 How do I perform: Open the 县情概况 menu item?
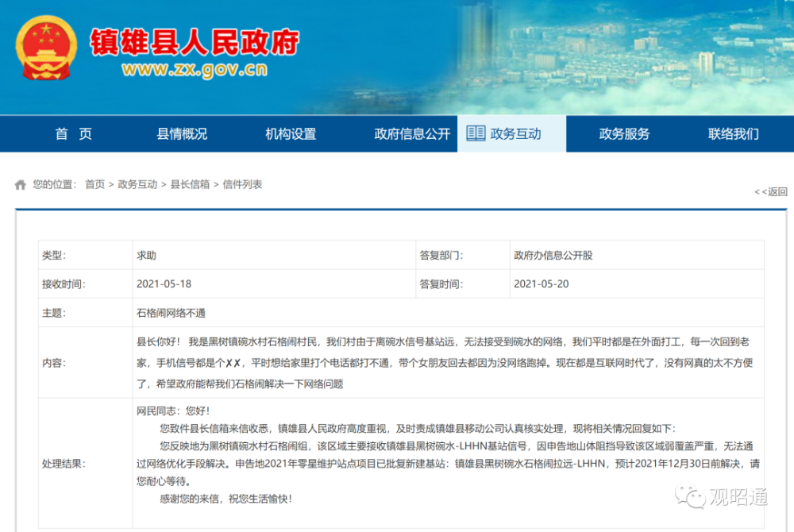(182, 133)
